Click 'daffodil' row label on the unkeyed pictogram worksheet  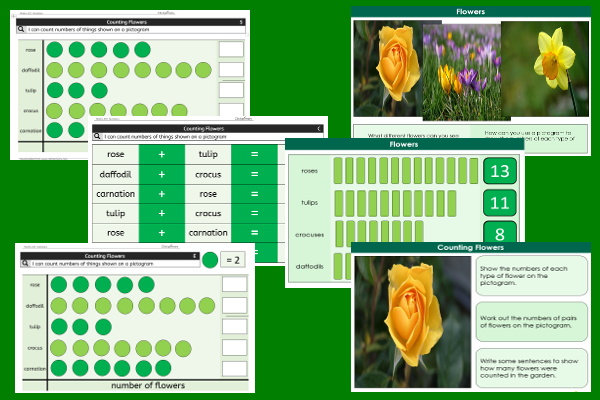[x=31, y=70]
